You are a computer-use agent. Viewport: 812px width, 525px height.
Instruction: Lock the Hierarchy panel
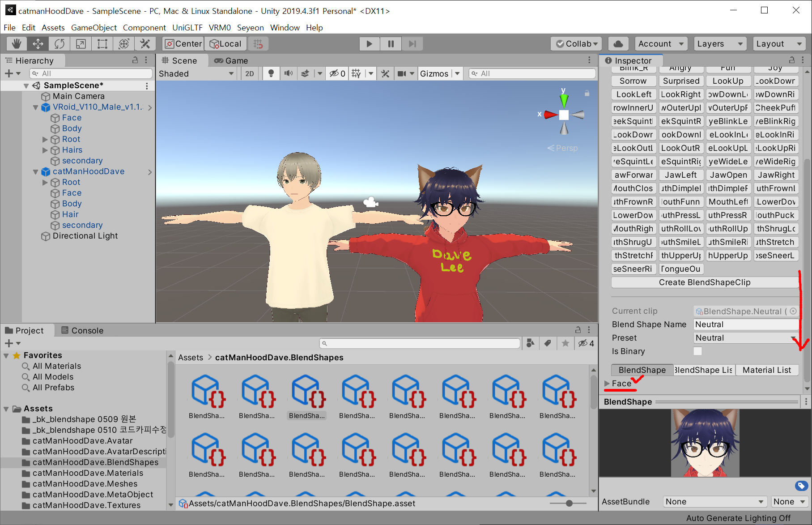pos(135,60)
